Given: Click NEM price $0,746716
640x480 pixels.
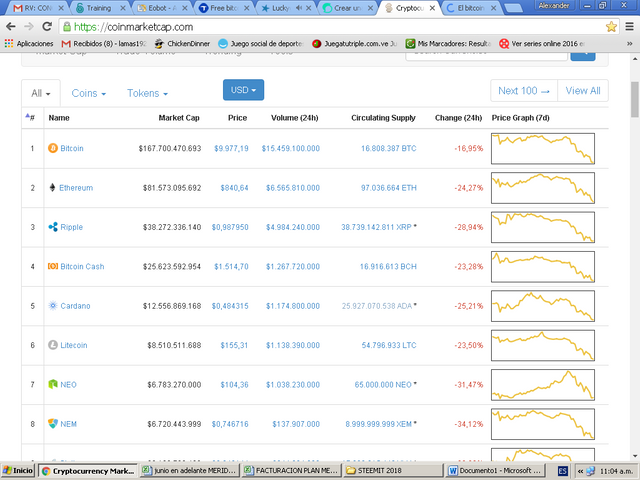Looking at the screenshot, I should point(230,424).
